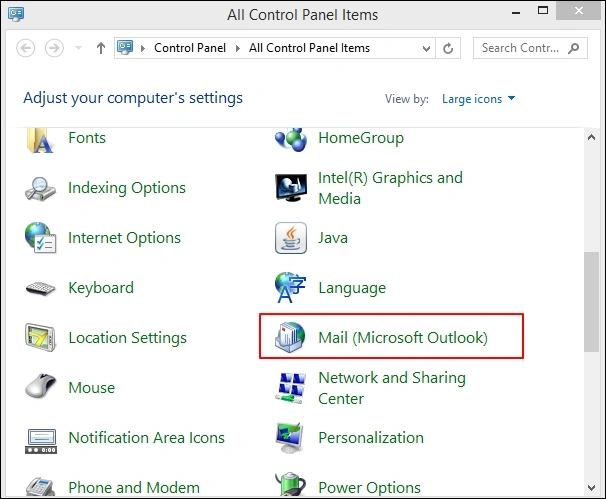
Task: Open the Personalization link
Action: coord(371,438)
